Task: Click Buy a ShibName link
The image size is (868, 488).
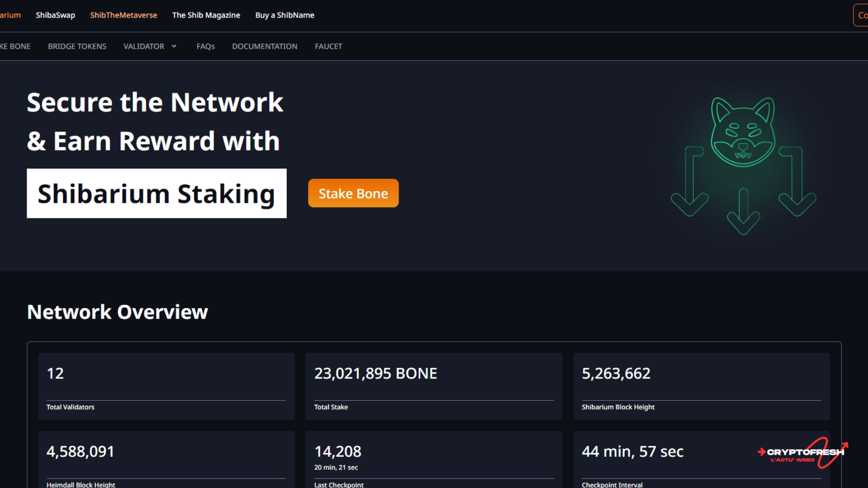Action: pyautogui.click(x=284, y=15)
